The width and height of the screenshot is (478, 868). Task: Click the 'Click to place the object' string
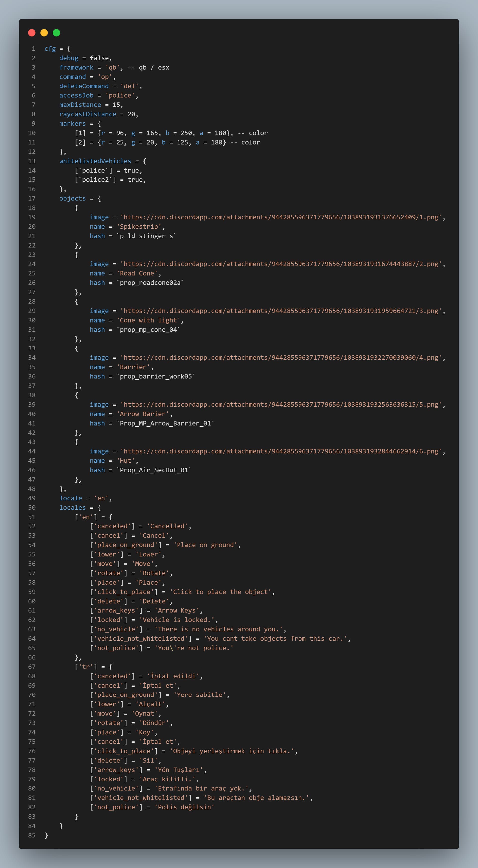click(221, 592)
